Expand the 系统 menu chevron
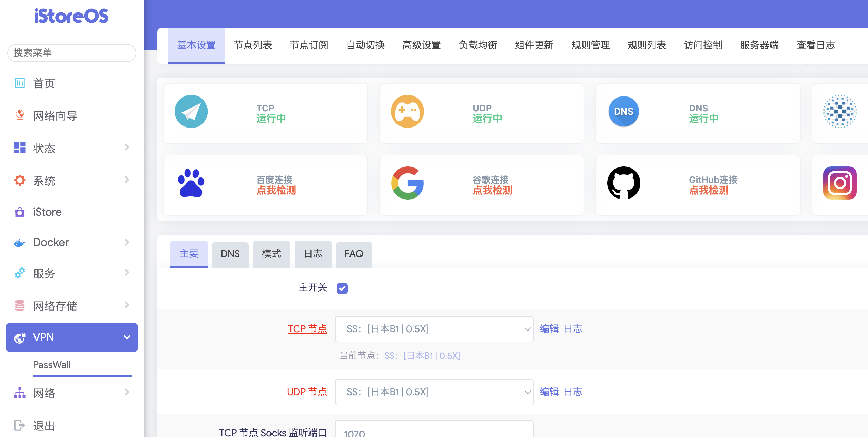868x437 pixels. click(x=127, y=180)
